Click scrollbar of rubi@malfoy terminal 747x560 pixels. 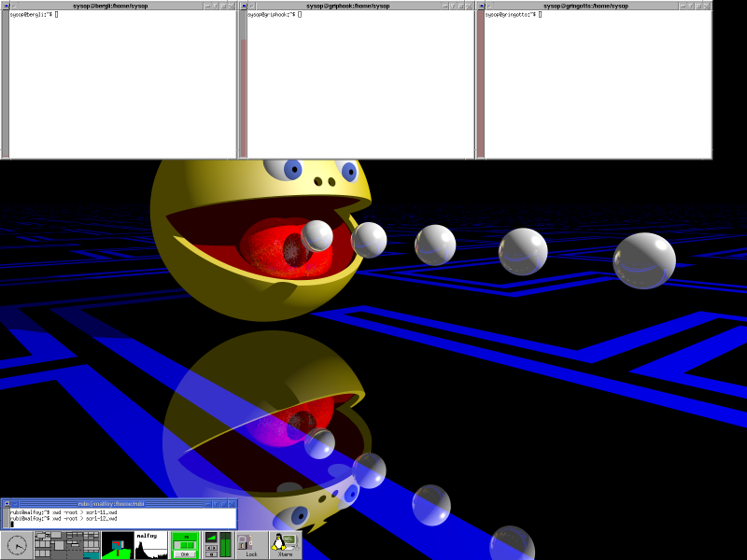7,519
